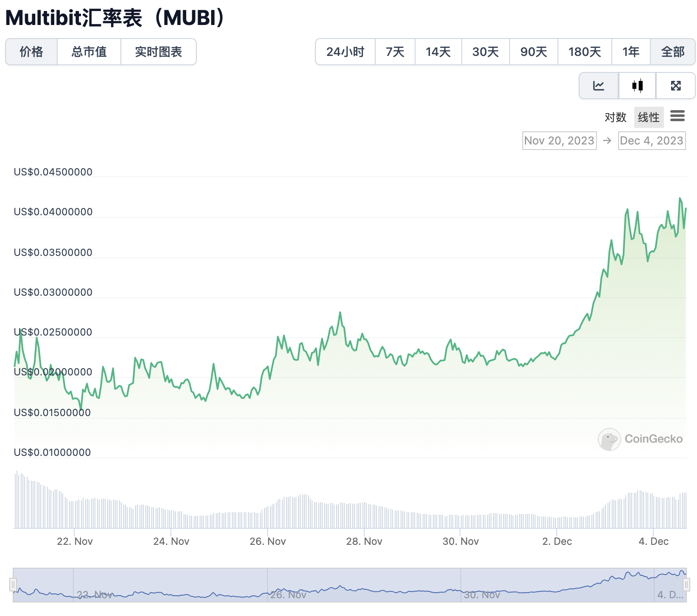Viewport: 697px width, 616px height.
Task: Switch to the 价格 tab
Action: (x=31, y=52)
